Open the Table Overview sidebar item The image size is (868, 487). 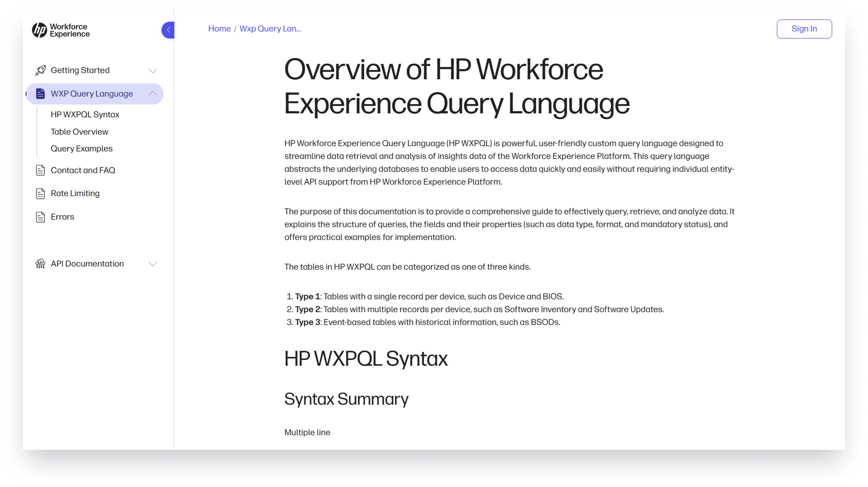tap(79, 132)
